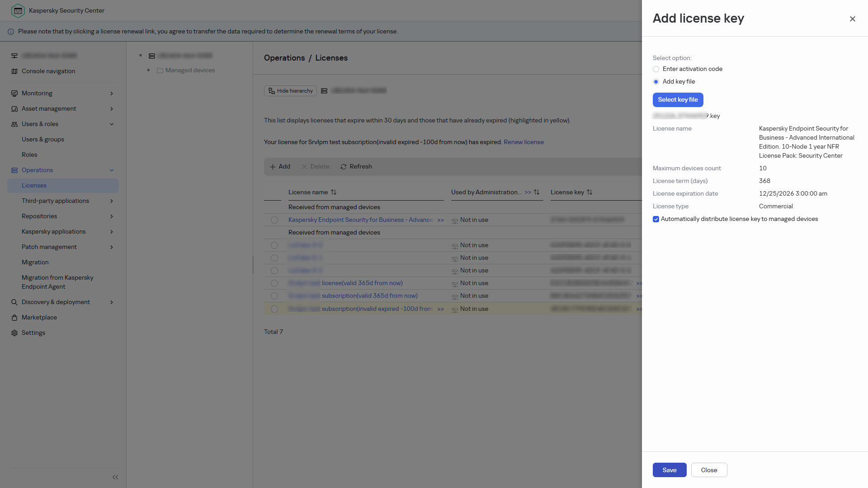The image size is (868, 488).
Task: Click the plus Add icon in the toolbar
Action: 273,167
